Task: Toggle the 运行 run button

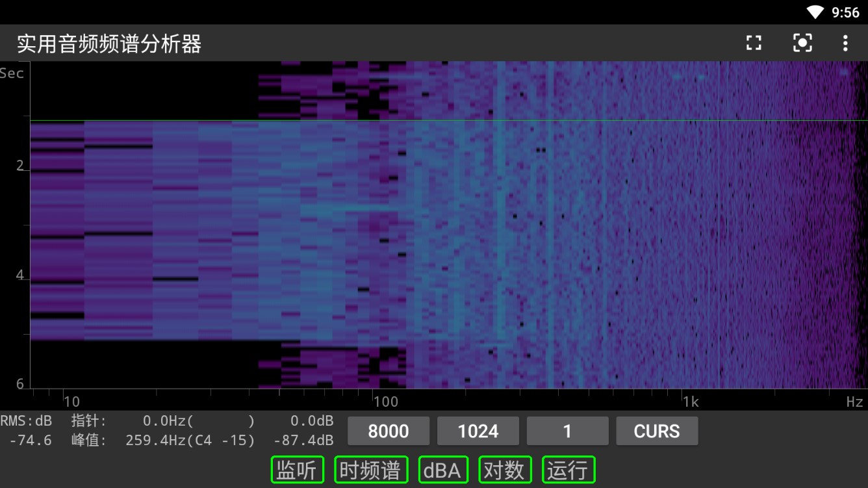Action: [568, 470]
